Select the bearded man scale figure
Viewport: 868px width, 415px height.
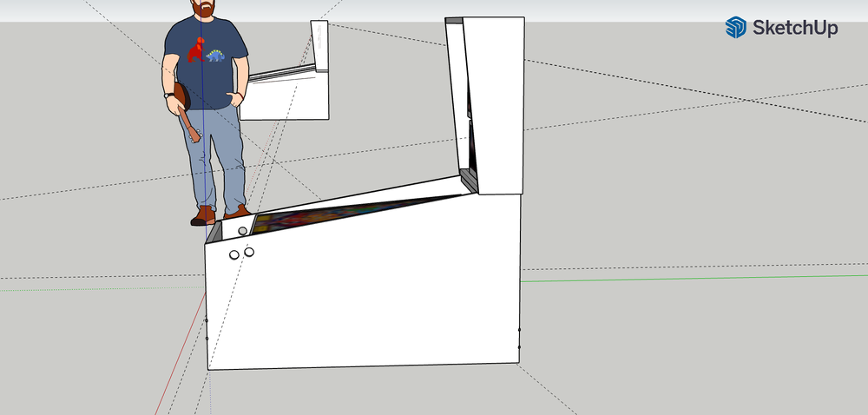(206, 112)
